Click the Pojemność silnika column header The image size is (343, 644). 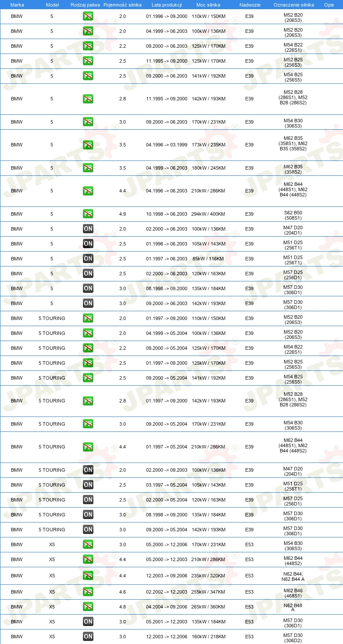[122, 5]
